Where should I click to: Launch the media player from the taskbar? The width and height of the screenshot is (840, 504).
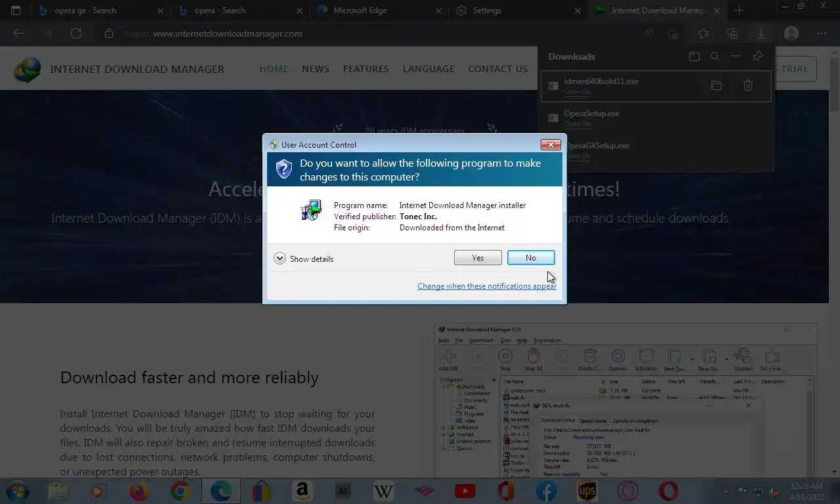[x=97, y=491]
